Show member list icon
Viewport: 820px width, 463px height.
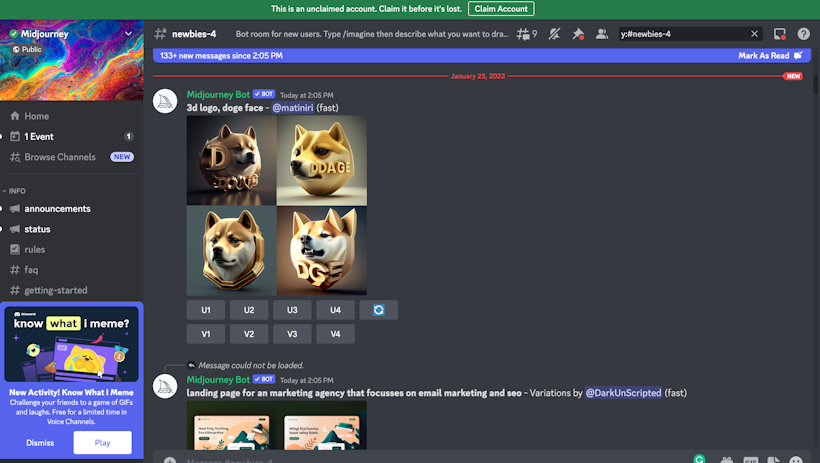click(602, 34)
